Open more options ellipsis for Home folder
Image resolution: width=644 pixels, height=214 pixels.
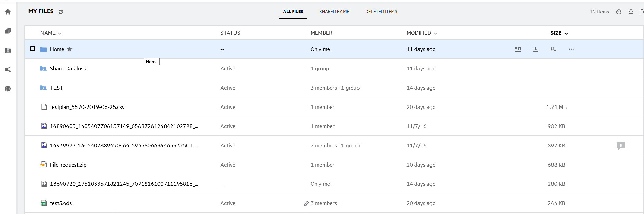(571, 49)
